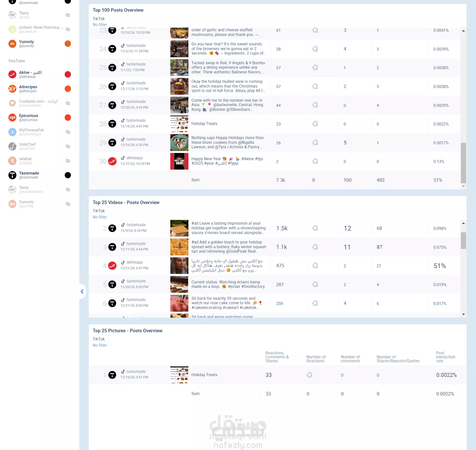Sort by Number of Shares/Reposts/Quotes header

coord(398,359)
